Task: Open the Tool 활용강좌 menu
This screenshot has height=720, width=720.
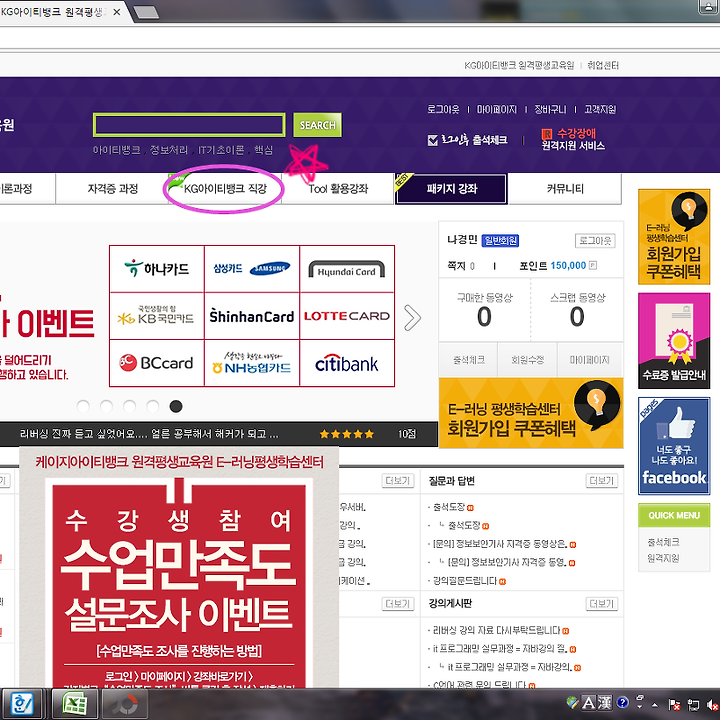Action: [x=338, y=189]
